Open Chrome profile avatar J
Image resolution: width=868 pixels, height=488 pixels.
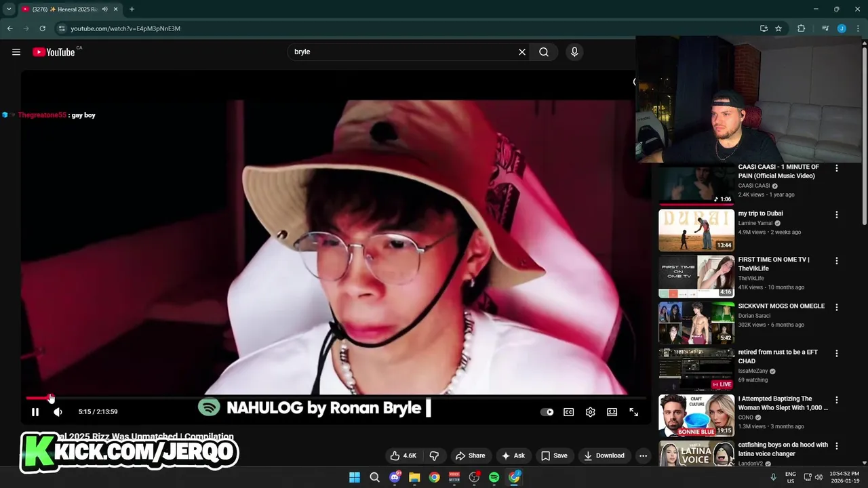(842, 28)
